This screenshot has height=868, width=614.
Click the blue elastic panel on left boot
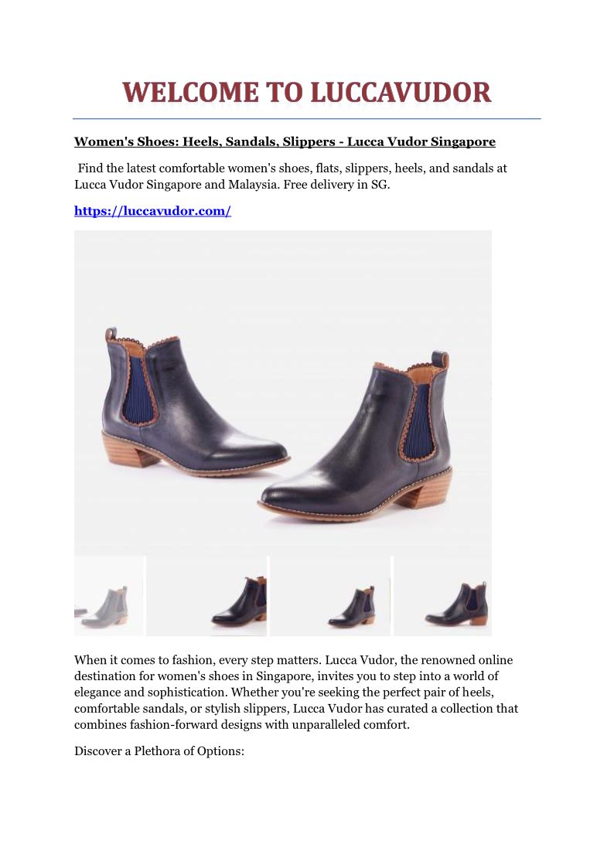[133, 390]
